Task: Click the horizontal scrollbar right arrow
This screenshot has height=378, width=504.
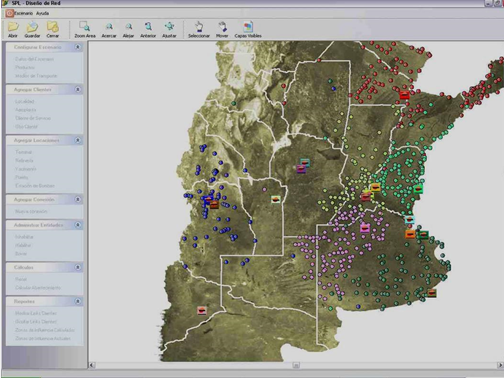Action: 500,365
